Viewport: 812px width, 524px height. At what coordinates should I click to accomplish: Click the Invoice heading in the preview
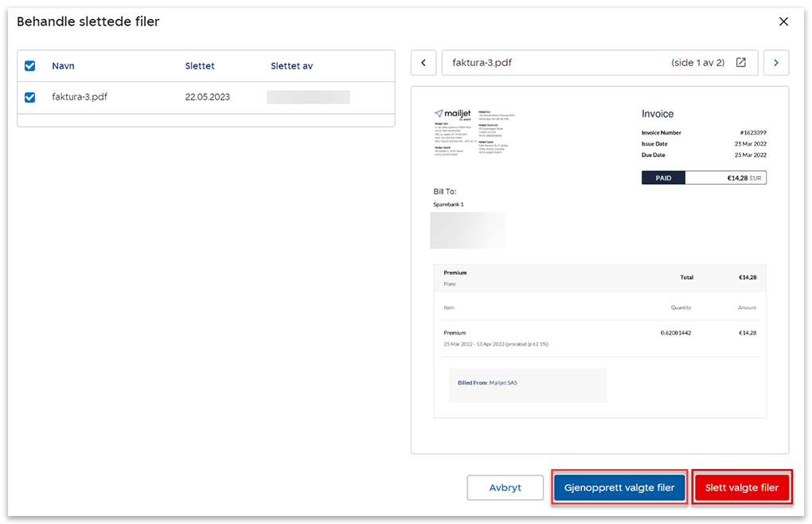point(658,114)
